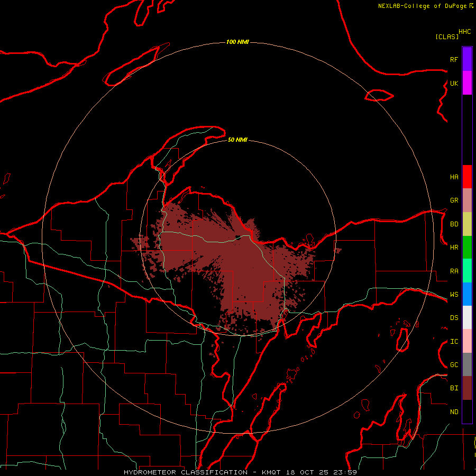Click the [CLAS] units label
476x476 pixels.
pos(447,36)
